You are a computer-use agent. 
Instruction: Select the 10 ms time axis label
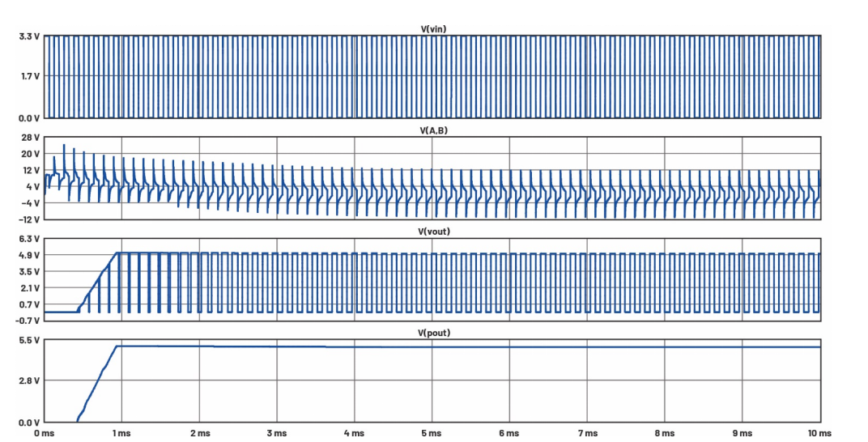click(819, 434)
